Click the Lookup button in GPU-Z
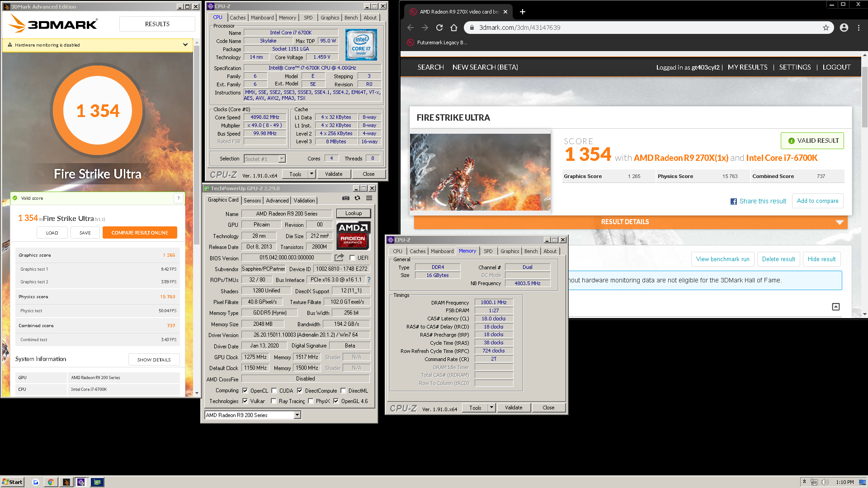This screenshot has width=868, height=488. click(x=354, y=213)
